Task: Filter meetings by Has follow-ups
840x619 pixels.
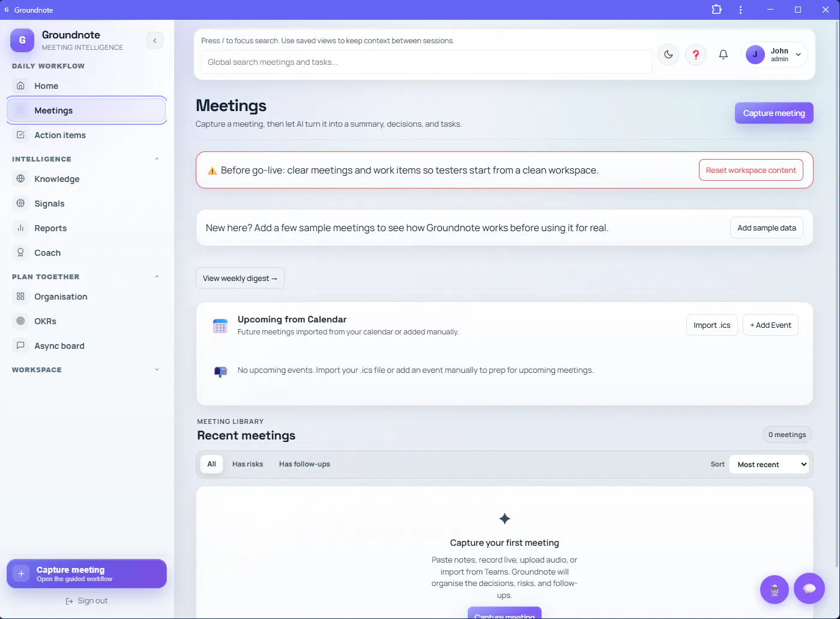Action: [x=304, y=464]
